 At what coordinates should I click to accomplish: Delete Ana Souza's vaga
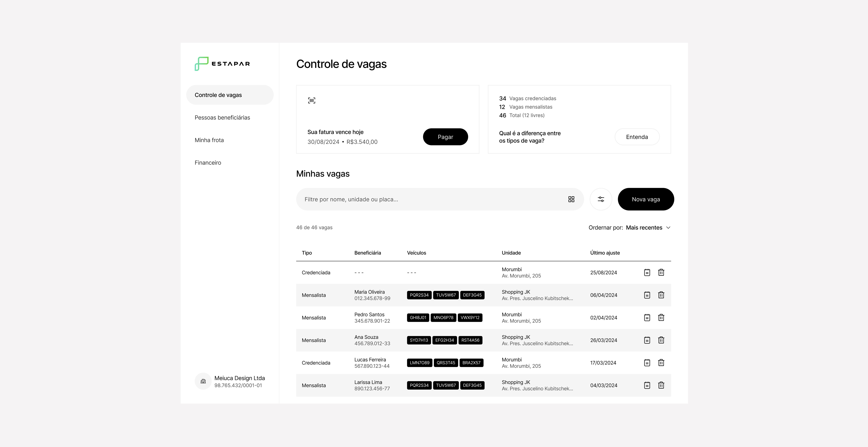click(661, 340)
